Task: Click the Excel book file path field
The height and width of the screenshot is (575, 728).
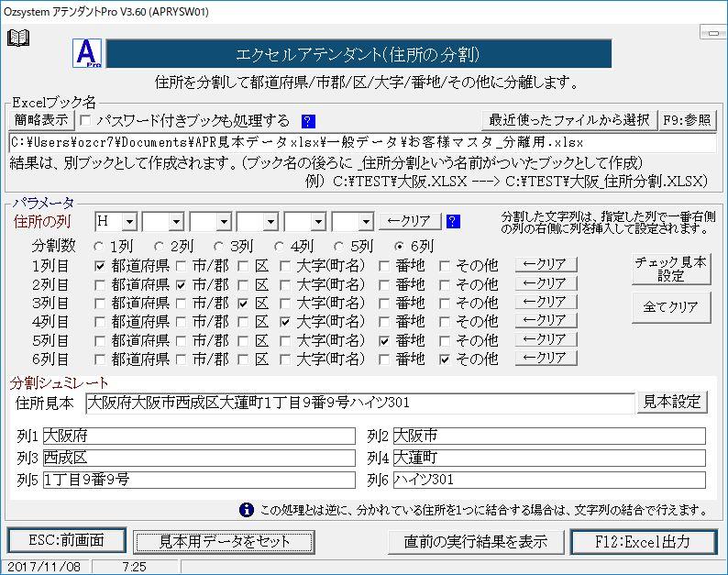Action: pyautogui.click(x=362, y=142)
